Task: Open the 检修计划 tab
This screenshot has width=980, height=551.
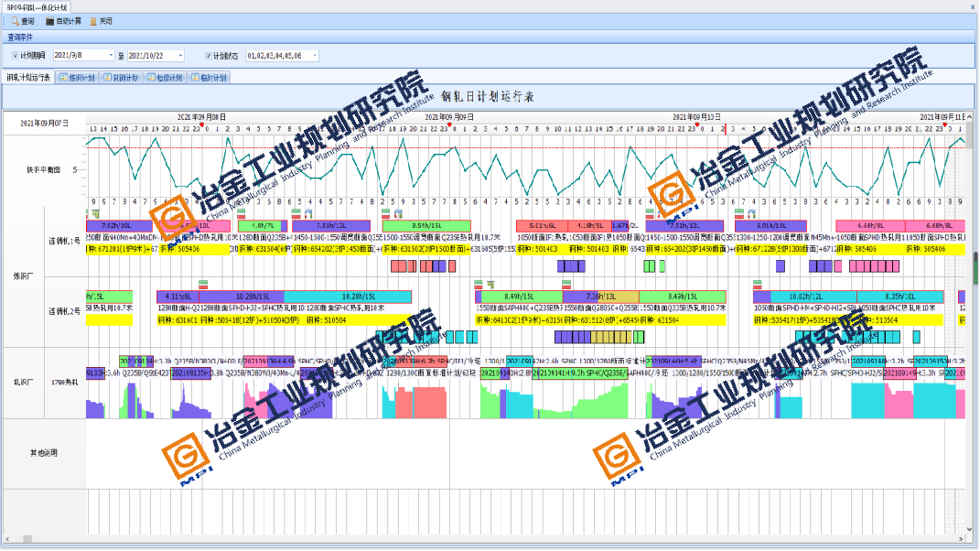Action: tap(165, 78)
